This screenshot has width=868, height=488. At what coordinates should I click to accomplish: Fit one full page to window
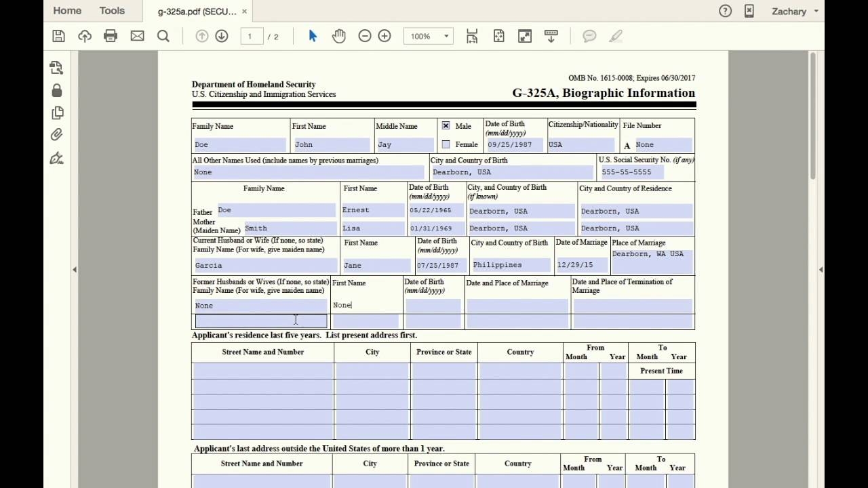(x=498, y=36)
